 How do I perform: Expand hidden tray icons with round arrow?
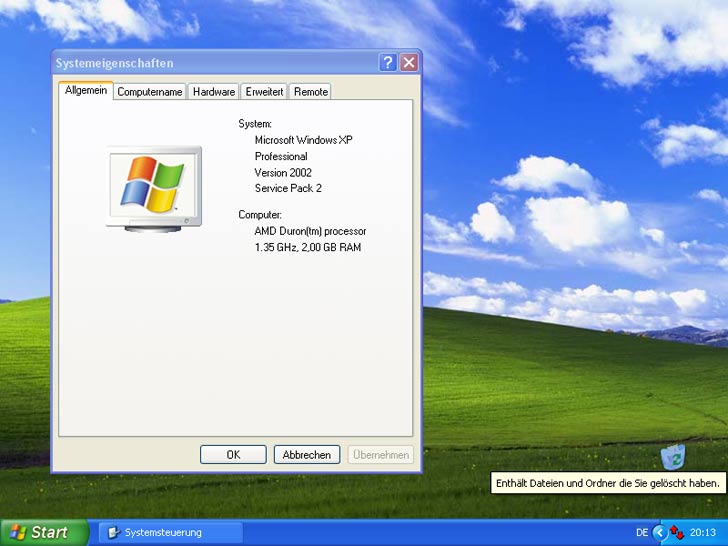click(659, 532)
